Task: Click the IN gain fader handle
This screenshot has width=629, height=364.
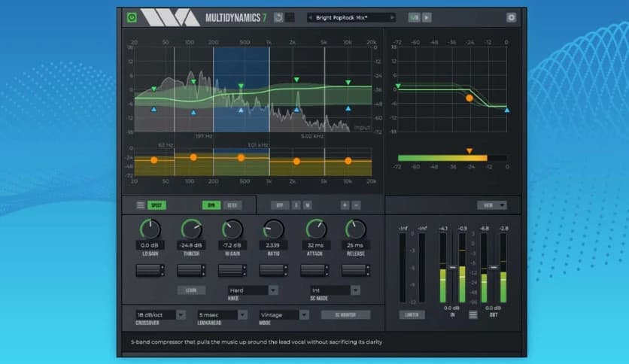Action: tap(452, 267)
